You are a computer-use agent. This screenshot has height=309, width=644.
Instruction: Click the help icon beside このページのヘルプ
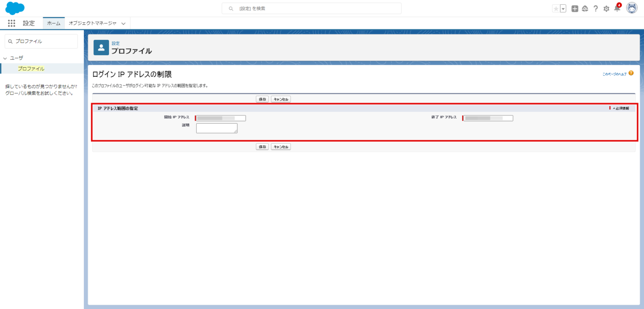pos(631,72)
